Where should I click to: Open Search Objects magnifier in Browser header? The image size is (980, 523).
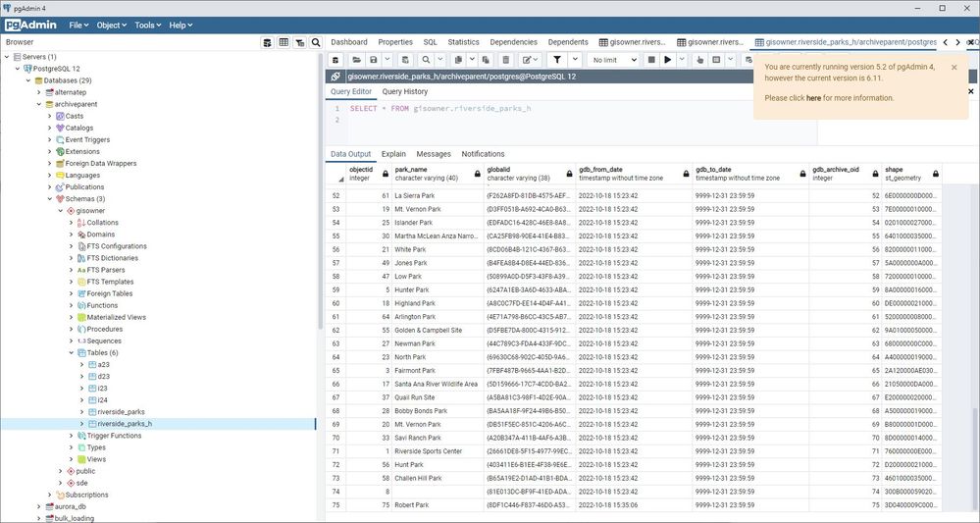pos(316,42)
